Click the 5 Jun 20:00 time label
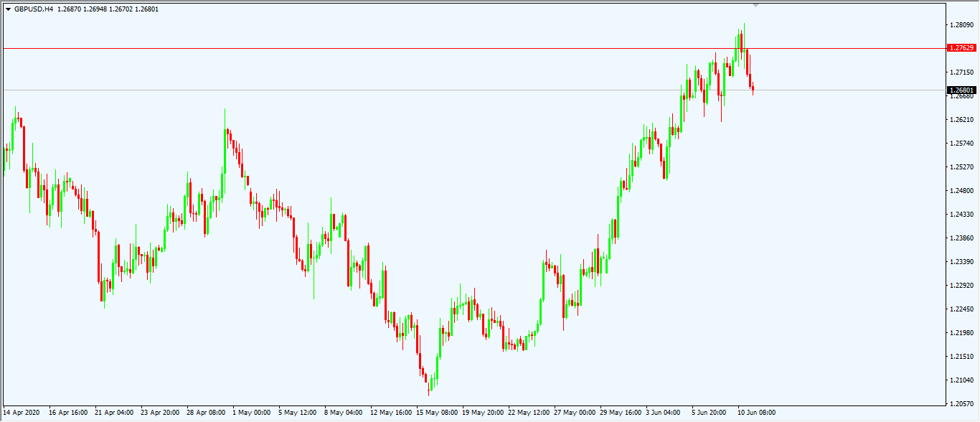980x422 pixels. (x=710, y=413)
